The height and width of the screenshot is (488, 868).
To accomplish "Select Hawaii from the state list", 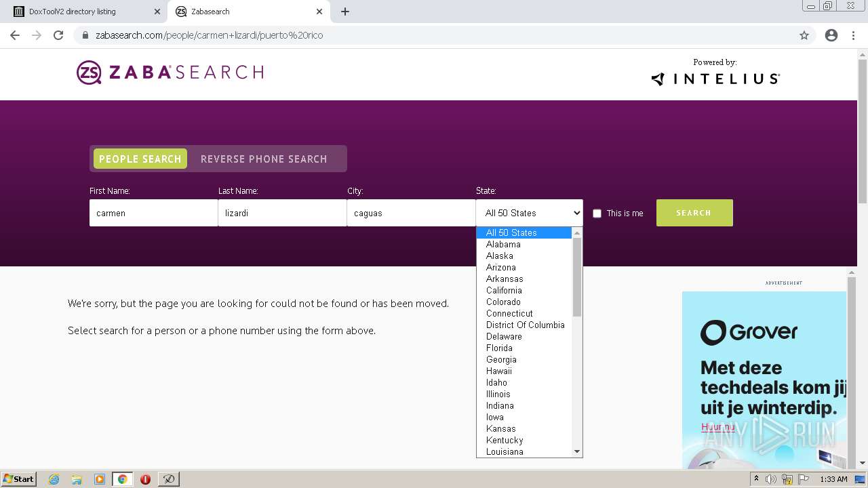I will point(524,371).
